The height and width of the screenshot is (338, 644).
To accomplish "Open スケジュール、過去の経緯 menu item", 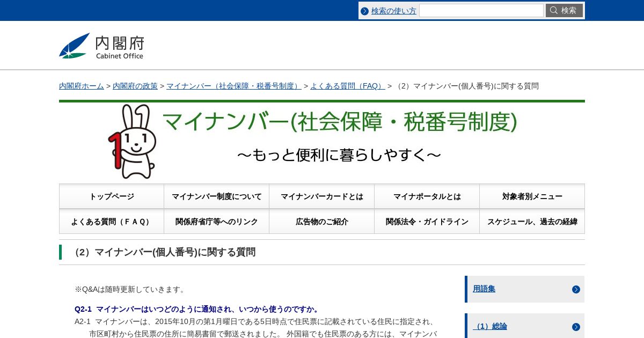I will 532,222.
